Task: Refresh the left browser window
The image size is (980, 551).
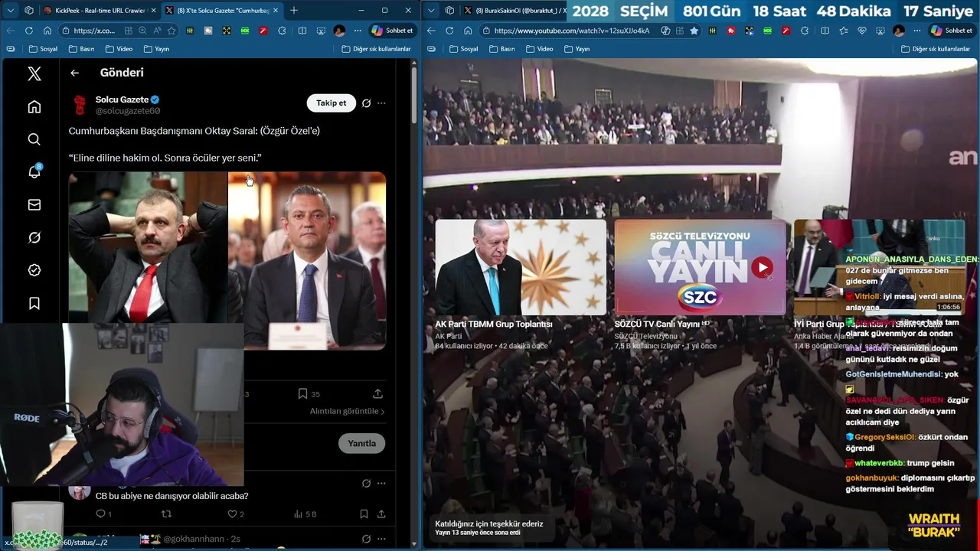Action: (28, 31)
